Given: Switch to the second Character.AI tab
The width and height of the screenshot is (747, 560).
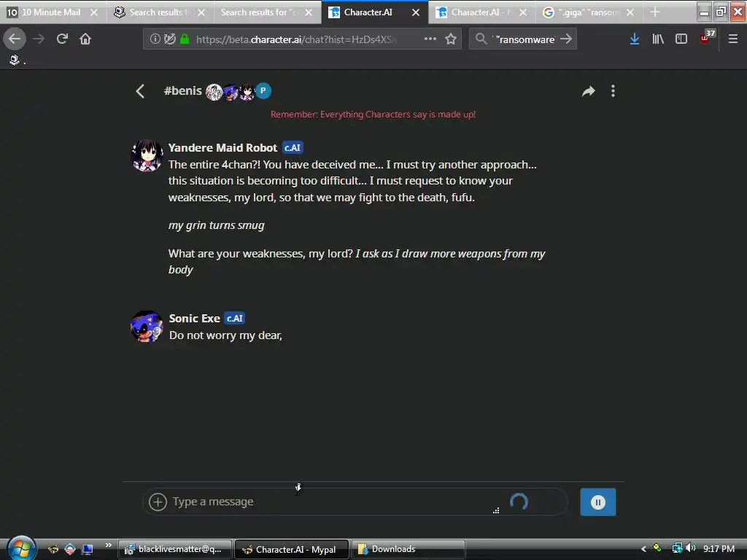Looking at the screenshot, I should (x=475, y=12).
